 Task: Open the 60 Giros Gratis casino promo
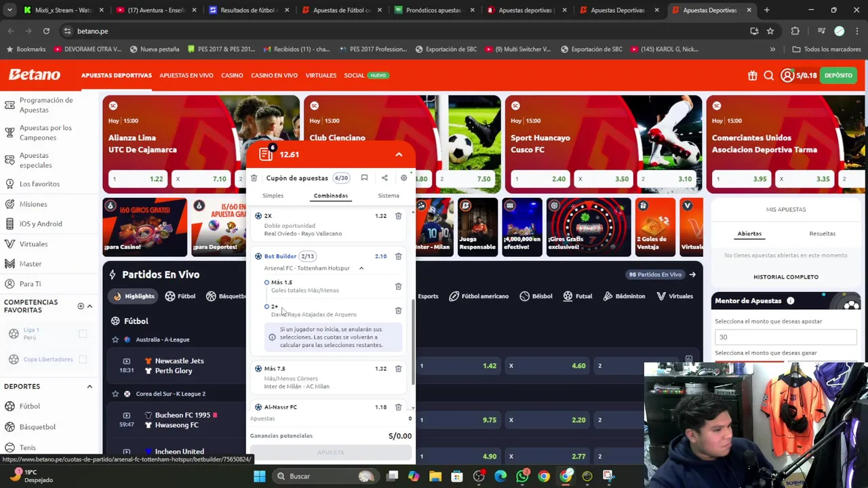click(144, 228)
